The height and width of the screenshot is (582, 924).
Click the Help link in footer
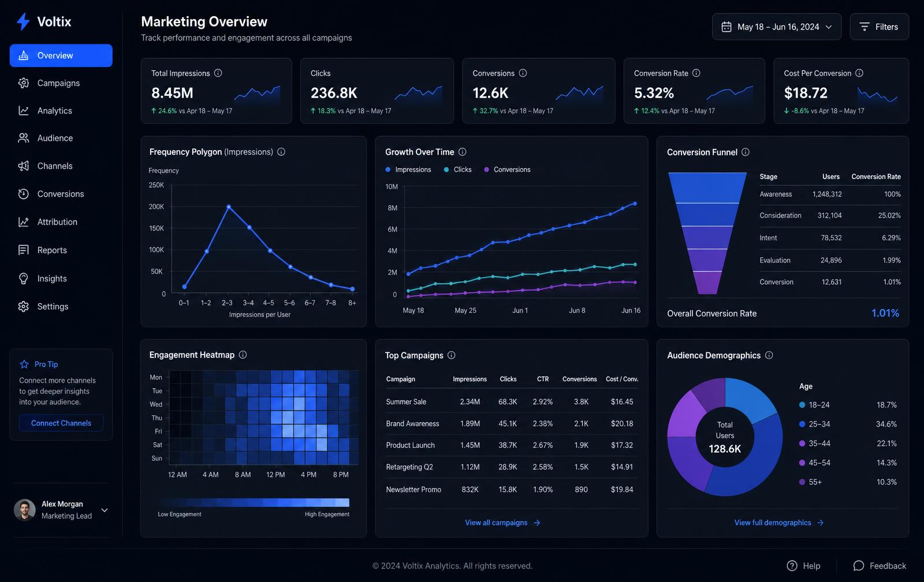click(x=803, y=566)
